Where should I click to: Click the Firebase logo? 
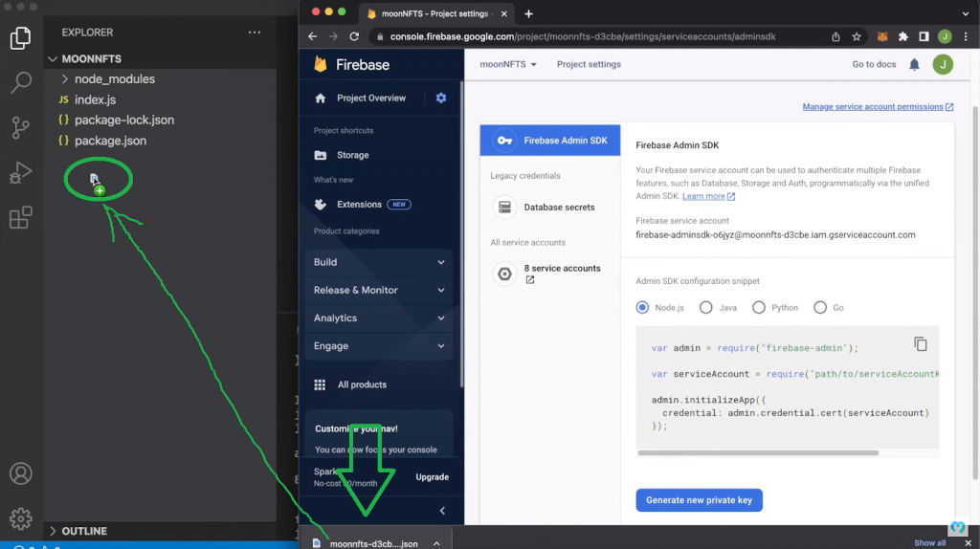point(352,64)
